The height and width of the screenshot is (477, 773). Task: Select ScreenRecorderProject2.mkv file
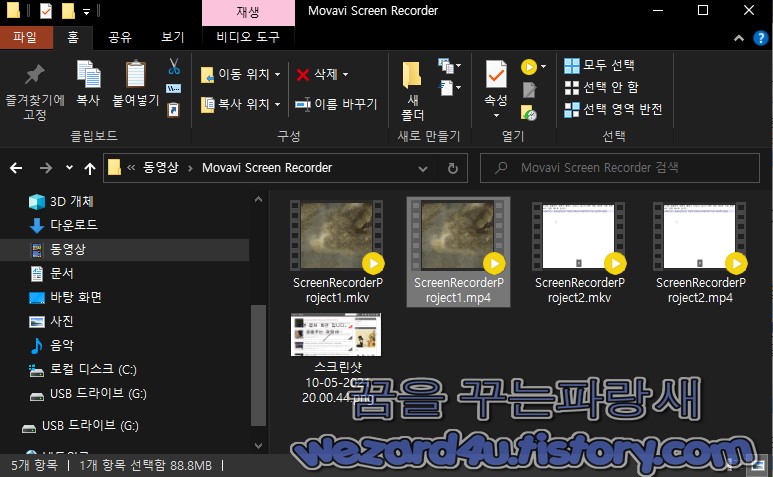click(579, 252)
